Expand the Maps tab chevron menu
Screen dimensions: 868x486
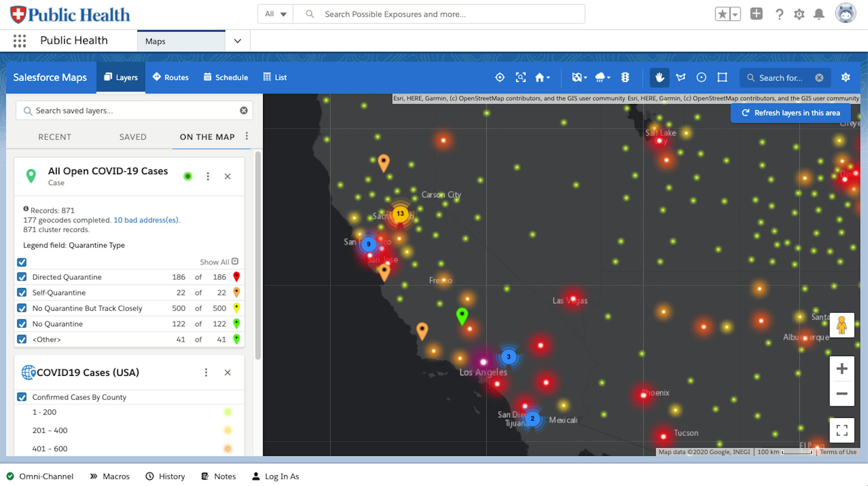click(238, 41)
